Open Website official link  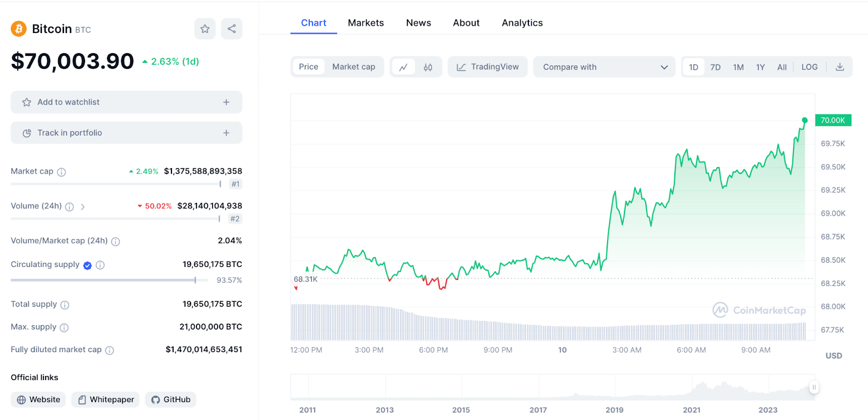tap(39, 400)
